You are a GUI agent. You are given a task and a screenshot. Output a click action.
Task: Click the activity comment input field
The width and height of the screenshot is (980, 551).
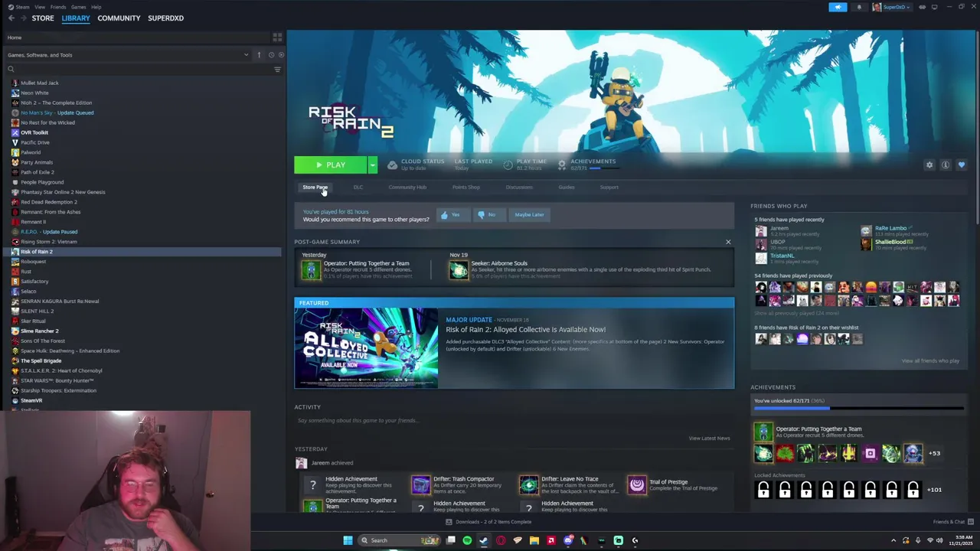(x=513, y=420)
